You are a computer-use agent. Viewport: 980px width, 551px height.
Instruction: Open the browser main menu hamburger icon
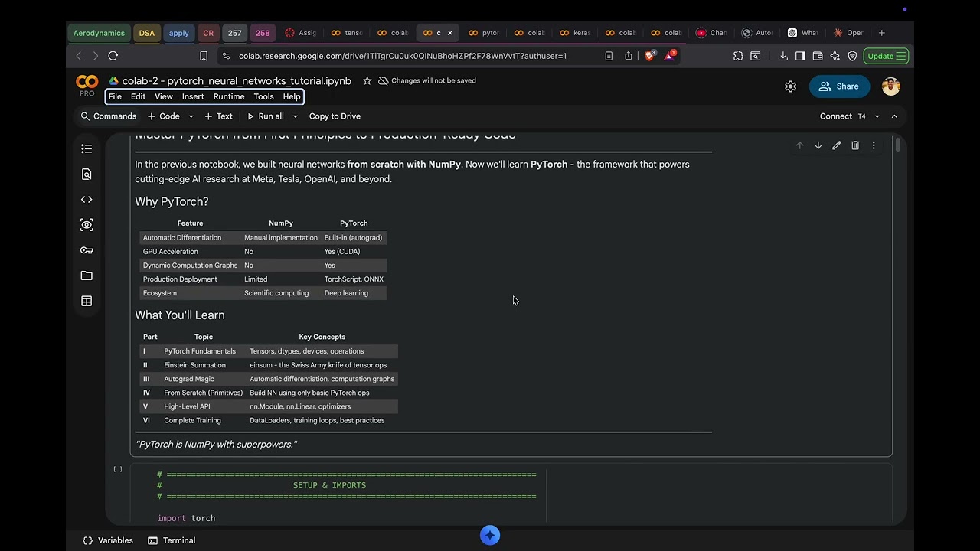tap(901, 56)
